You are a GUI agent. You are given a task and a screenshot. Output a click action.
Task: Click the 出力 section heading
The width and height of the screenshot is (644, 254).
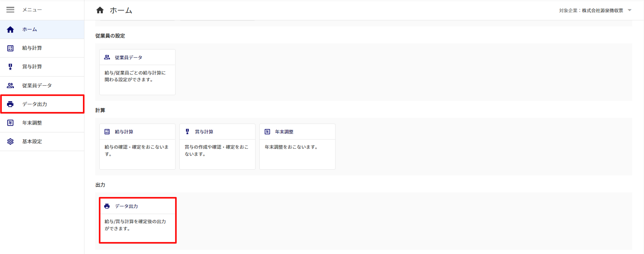coord(100,185)
